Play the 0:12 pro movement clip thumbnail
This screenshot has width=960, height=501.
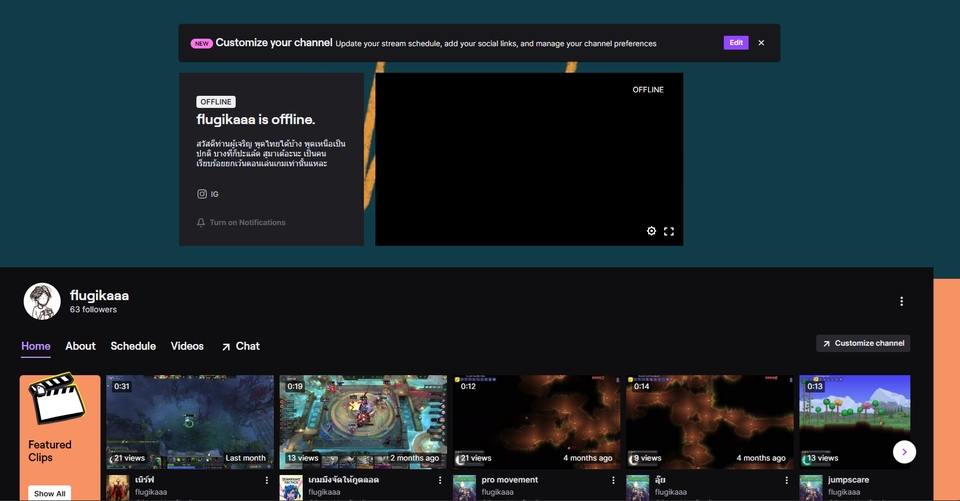[536, 422]
